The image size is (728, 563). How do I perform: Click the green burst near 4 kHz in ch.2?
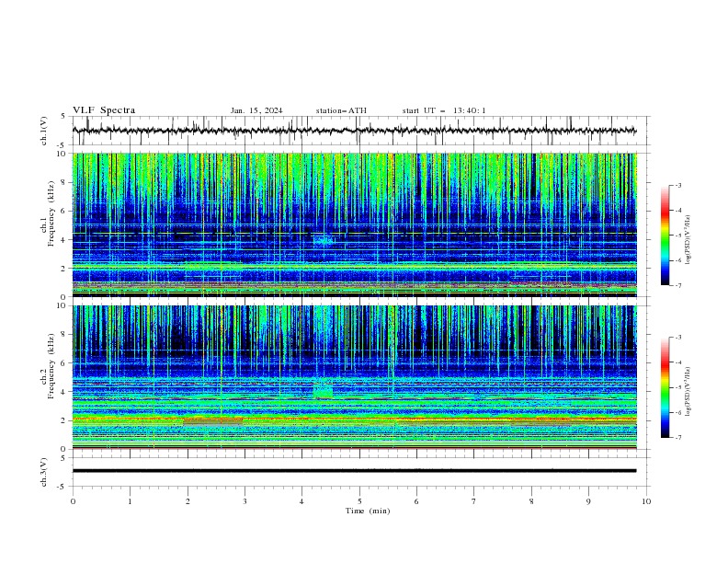pos(323,389)
